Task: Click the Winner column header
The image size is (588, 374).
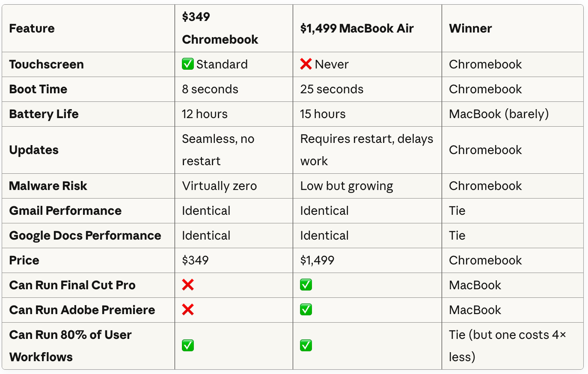Action: click(x=470, y=29)
